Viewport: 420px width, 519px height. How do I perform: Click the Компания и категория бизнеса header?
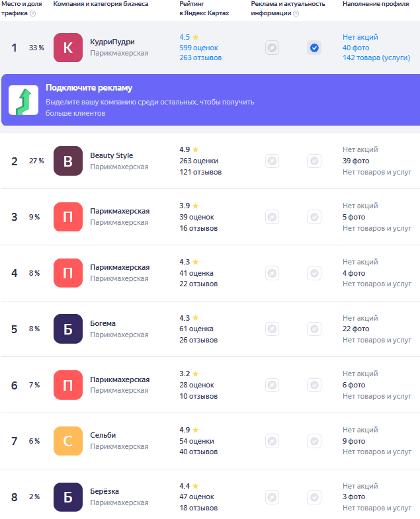click(x=101, y=4)
